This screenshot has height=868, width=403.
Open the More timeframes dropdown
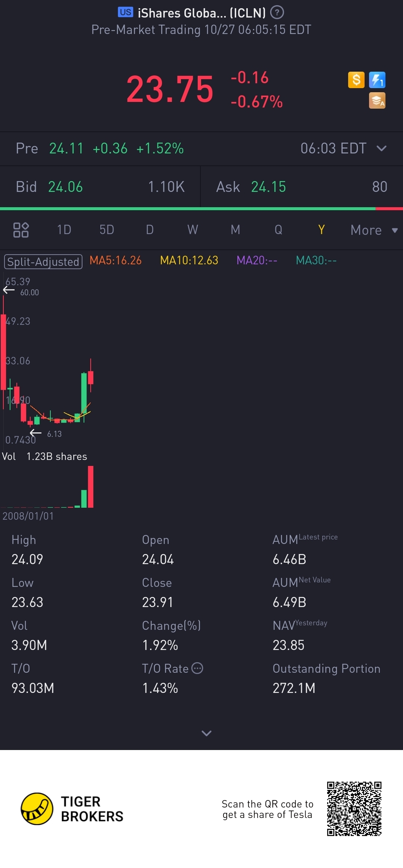coord(374,230)
